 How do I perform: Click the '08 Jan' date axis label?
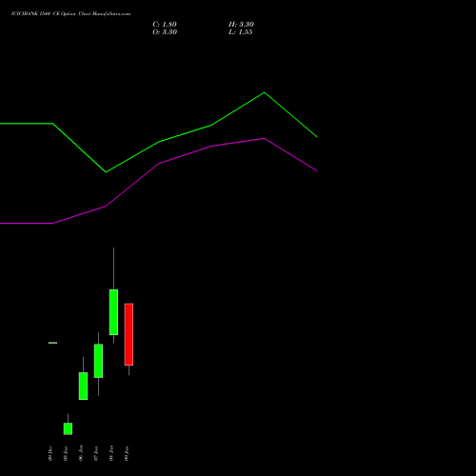point(111,453)
